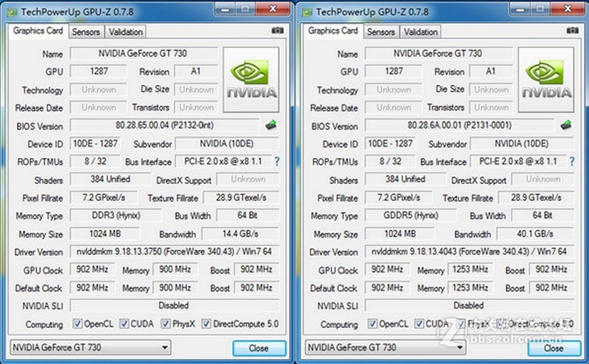Screen dimensions: 589x364
Task: Click Close button in left GPU-Z window
Action: 259,349
